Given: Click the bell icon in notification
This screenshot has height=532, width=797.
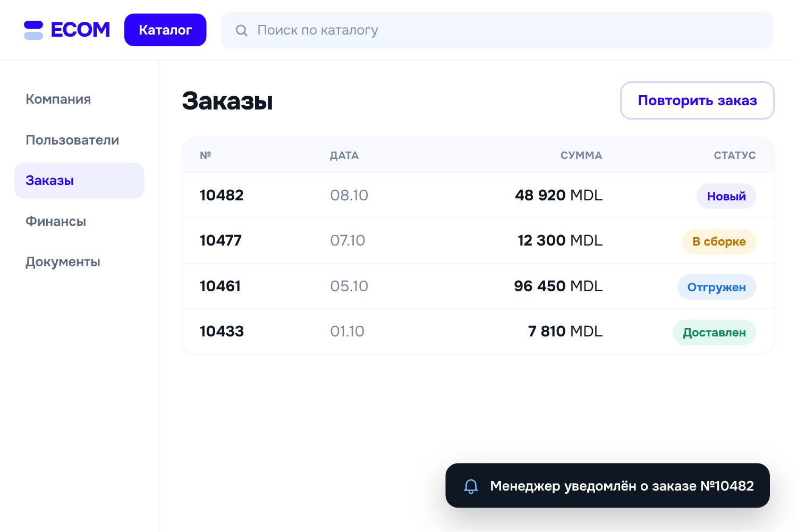Looking at the screenshot, I should 471,486.
